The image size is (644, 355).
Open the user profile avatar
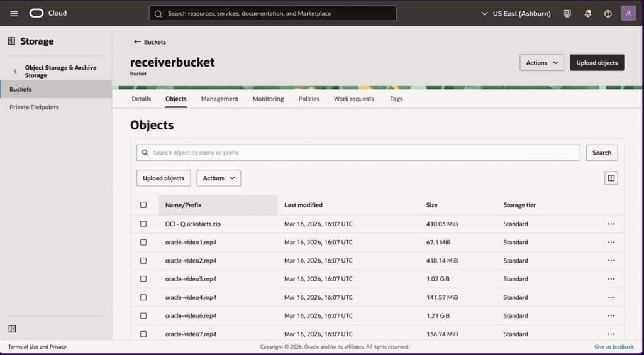pyautogui.click(x=628, y=13)
